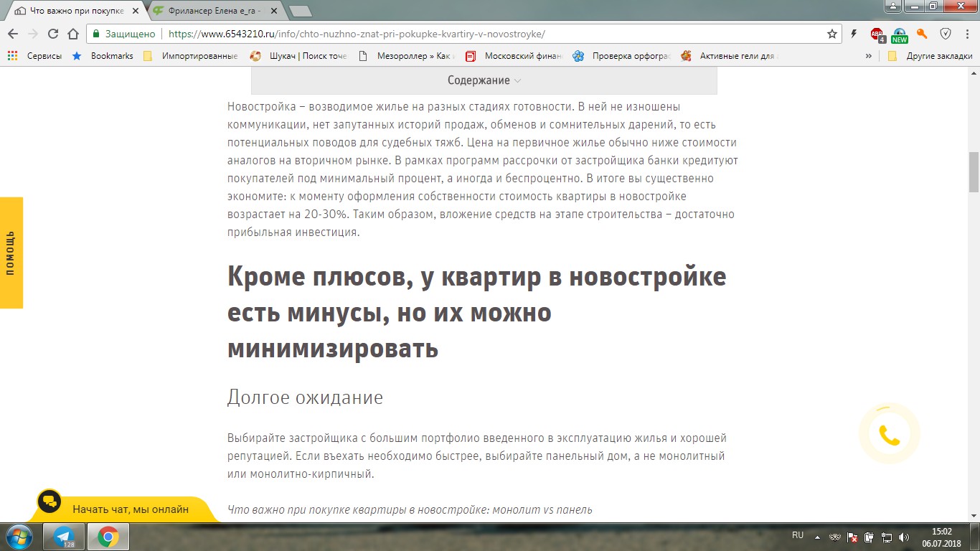Open the clock showing 15:02

tap(941, 537)
